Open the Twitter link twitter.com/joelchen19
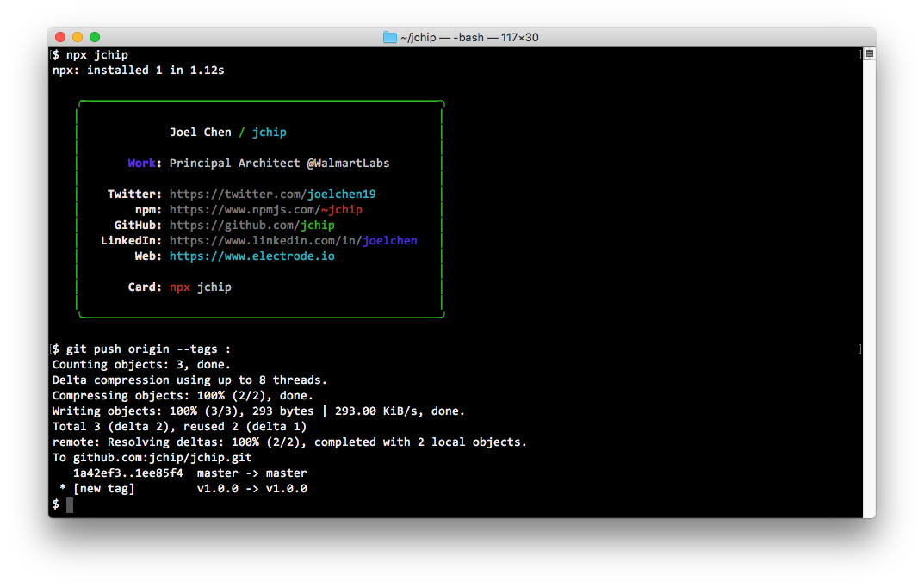The height and width of the screenshot is (587, 924). click(272, 195)
